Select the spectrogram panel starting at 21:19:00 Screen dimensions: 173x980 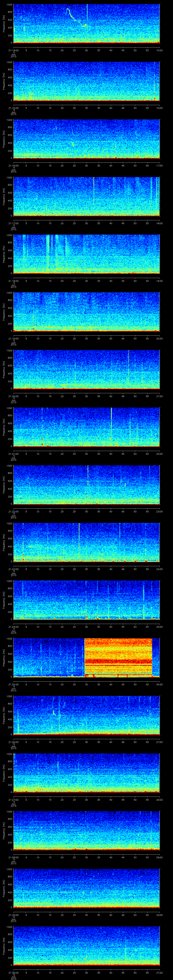point(87,312)
